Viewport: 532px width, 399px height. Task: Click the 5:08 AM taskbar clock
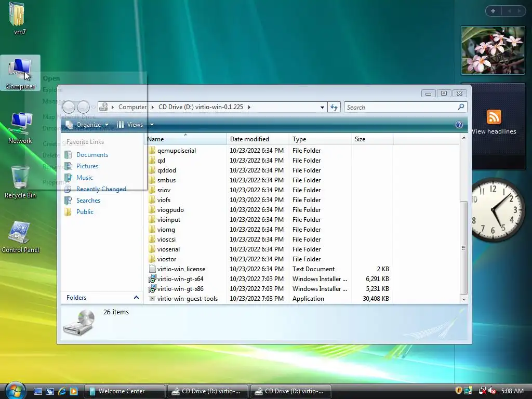[512, 391]
